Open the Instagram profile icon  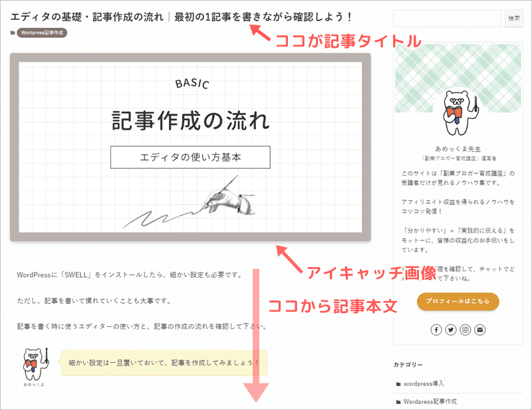[465, 330]
